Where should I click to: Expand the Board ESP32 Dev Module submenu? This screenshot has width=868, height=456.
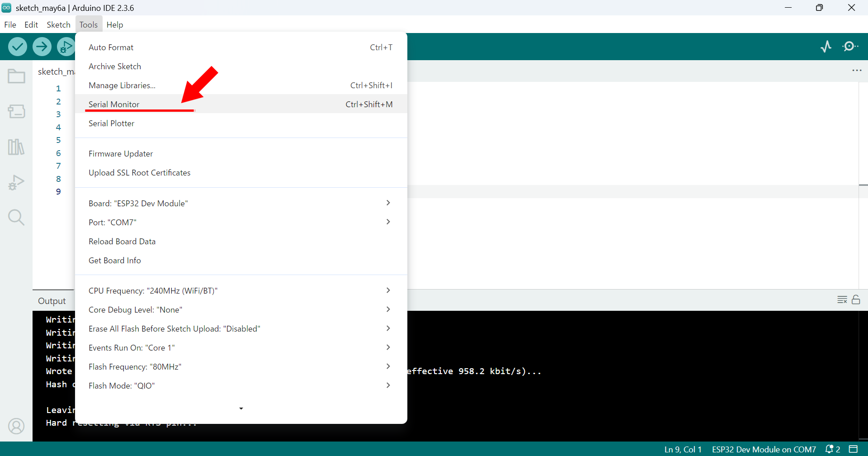click(x=241, y=204)
